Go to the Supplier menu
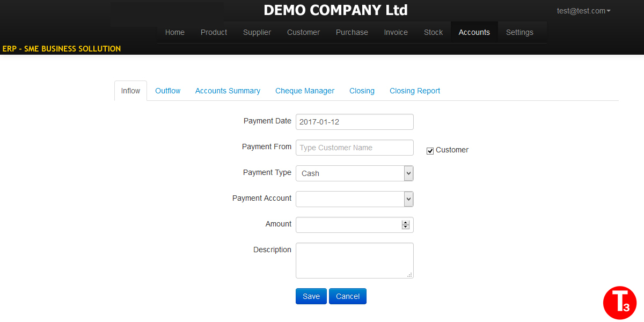This screenshot has width=644, height=322. pyautogui.click(x=257, y=32)
